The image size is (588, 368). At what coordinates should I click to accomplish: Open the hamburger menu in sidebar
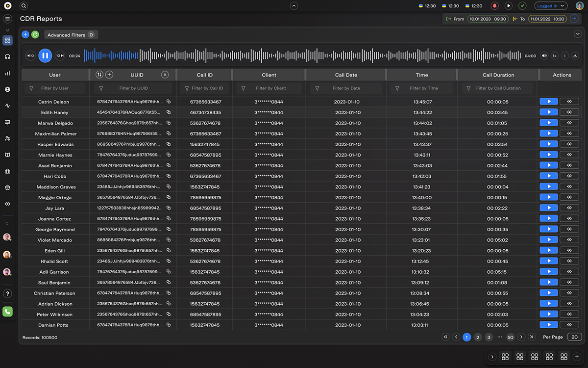[7, 19]
